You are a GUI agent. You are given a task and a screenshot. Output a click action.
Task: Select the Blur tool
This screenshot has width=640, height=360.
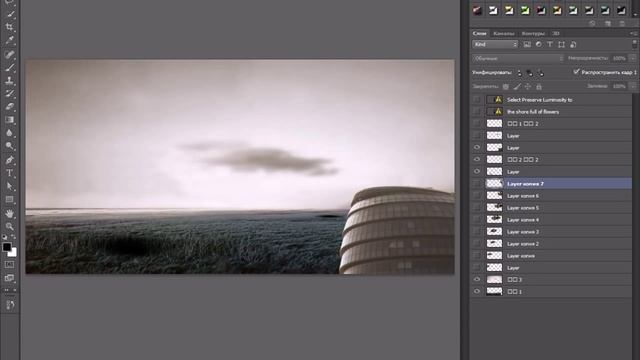point(10,133)
